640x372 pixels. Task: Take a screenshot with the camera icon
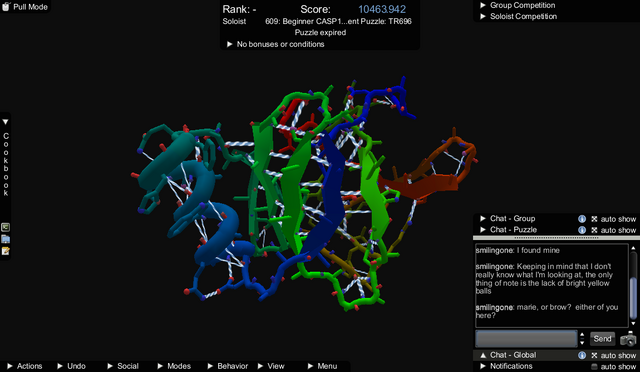click(x=628, y=339)
